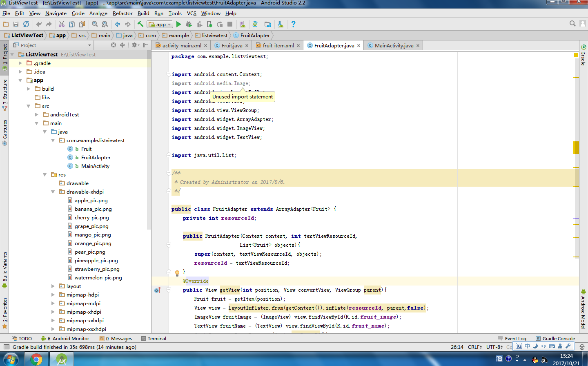Open the SDK Manager download icon

coord(281,24)
